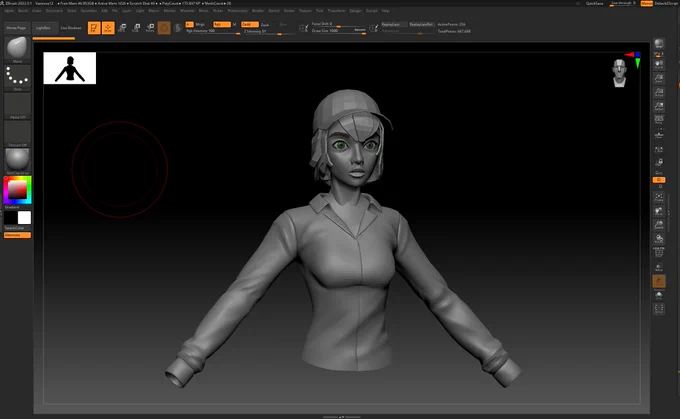The image size is (680, 419).
Task: Toggle Live Boolean mode
Action: (71, 28)
